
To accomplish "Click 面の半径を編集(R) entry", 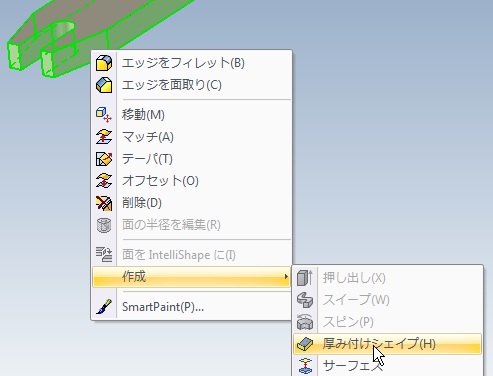I will click(192, 225).
